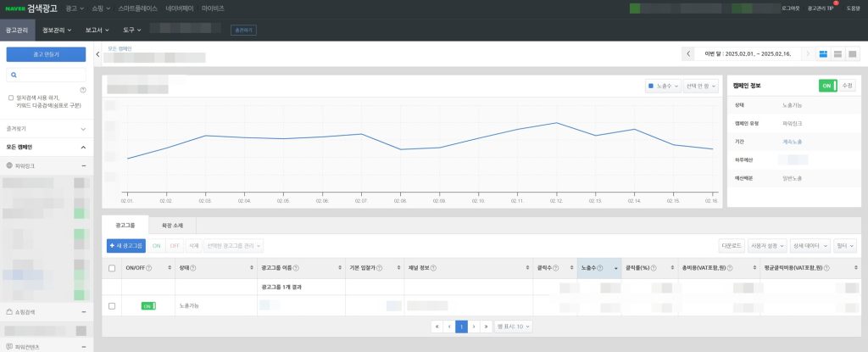The image size is (868, 352).
Task: Open help icon beside exact search option
Action: point(83,90)
